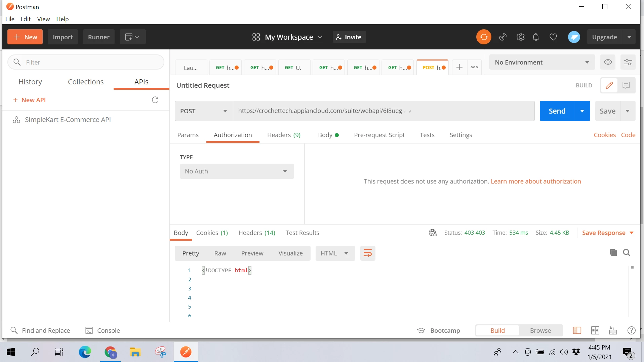Switch to two-pane layout icon
Image resolution: width=644 pixels, height=362 pixels.
595,330
